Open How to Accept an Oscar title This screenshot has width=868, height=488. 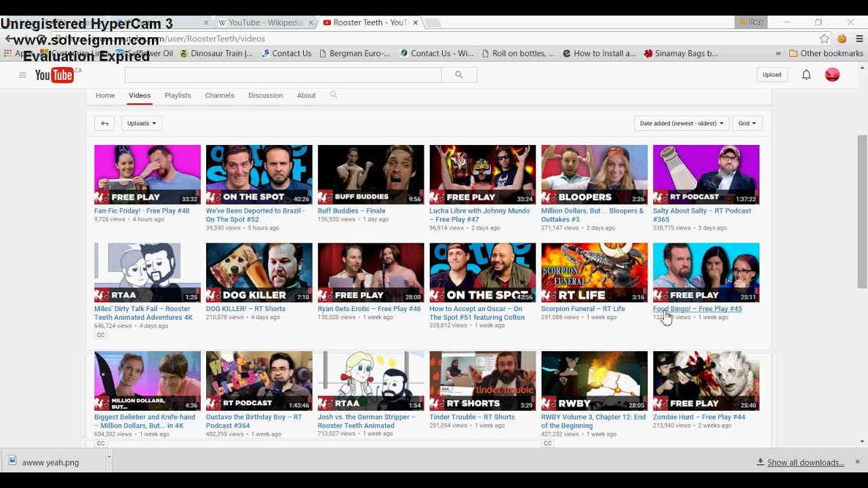[477, 313]
